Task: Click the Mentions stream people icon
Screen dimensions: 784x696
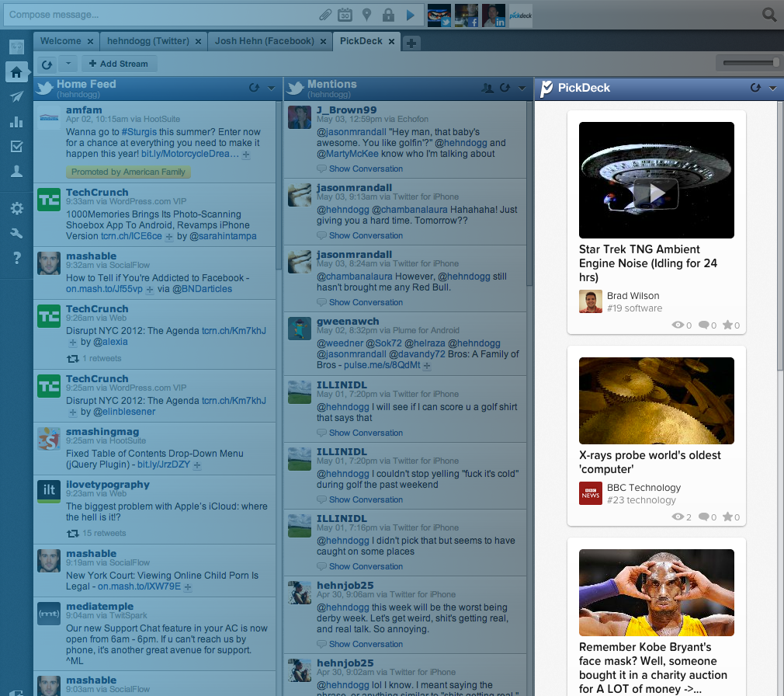Action: click(x=487, y=88)
